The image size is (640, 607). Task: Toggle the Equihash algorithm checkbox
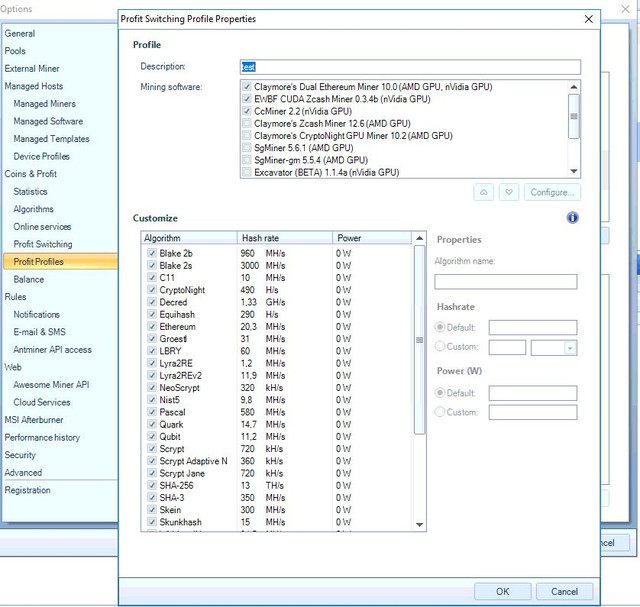click(152, 314)
